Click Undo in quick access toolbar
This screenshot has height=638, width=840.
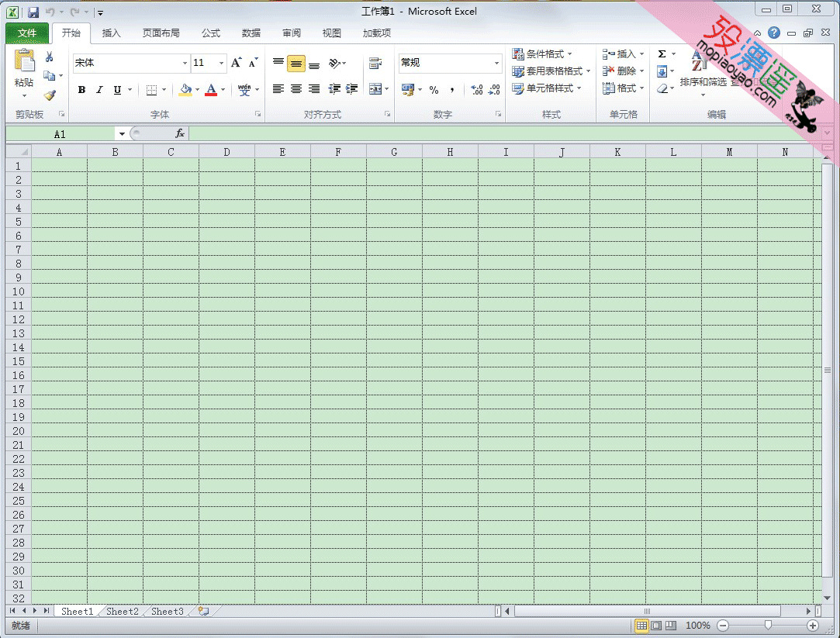(x=50, y=12)
